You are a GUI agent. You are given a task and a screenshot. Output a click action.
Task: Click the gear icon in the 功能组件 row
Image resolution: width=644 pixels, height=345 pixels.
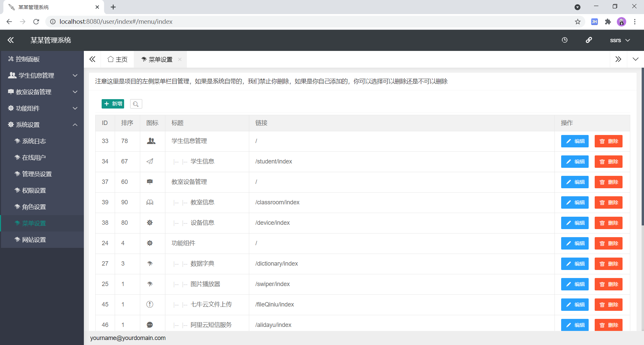(x=150, y=243)
